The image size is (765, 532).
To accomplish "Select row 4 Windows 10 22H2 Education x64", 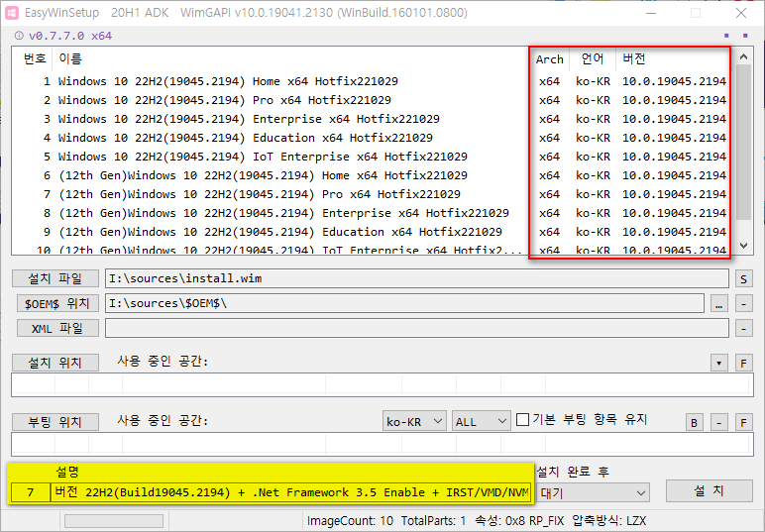I will [x=374, y=138].
